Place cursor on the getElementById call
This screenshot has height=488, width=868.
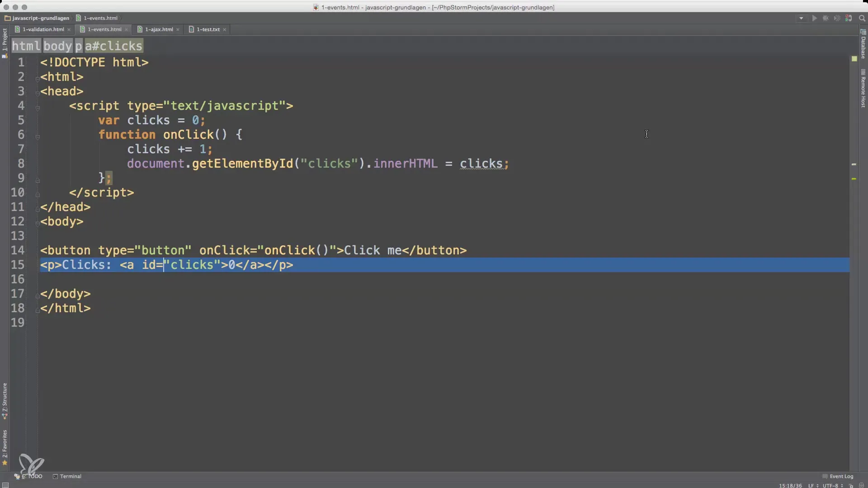242,164
